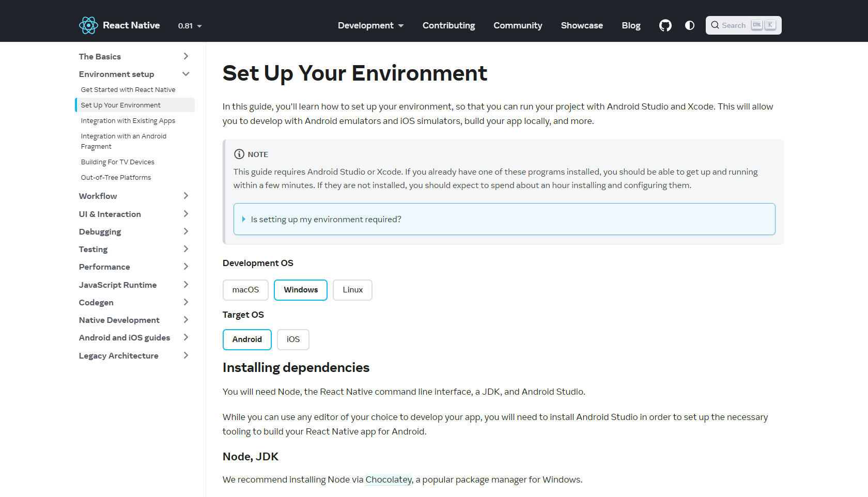Switch to the Android target tab
868x497 pixels.
pos(247,339)
